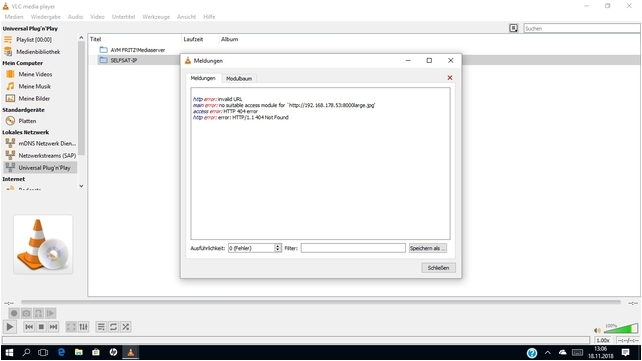Open the Hilfe menu
Image resolution: width=642 pixels, height=361 pixels.
(209, 17)
